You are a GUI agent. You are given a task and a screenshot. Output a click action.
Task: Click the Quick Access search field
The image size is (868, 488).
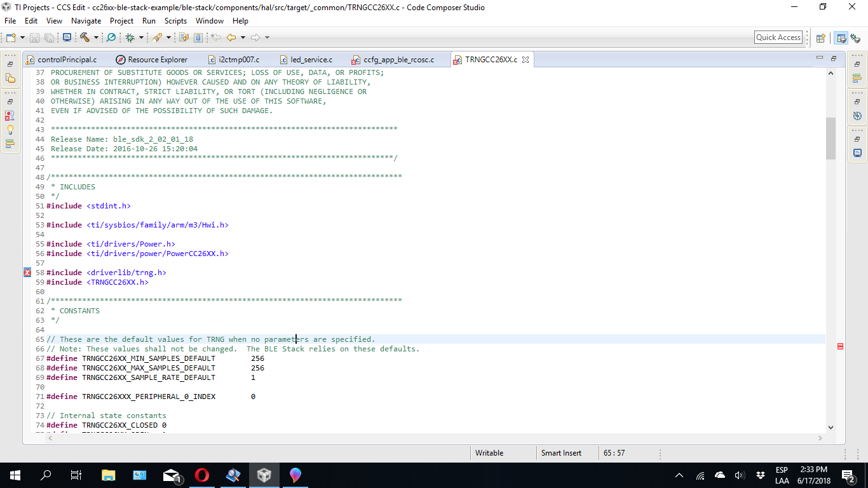(778, 37)
